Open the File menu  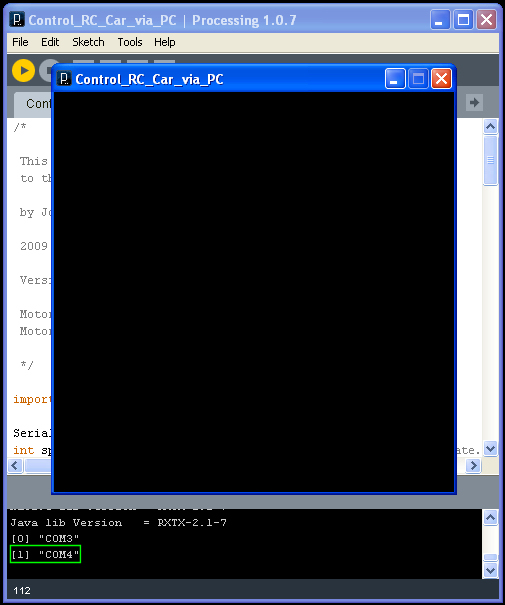tap(20, 42)
